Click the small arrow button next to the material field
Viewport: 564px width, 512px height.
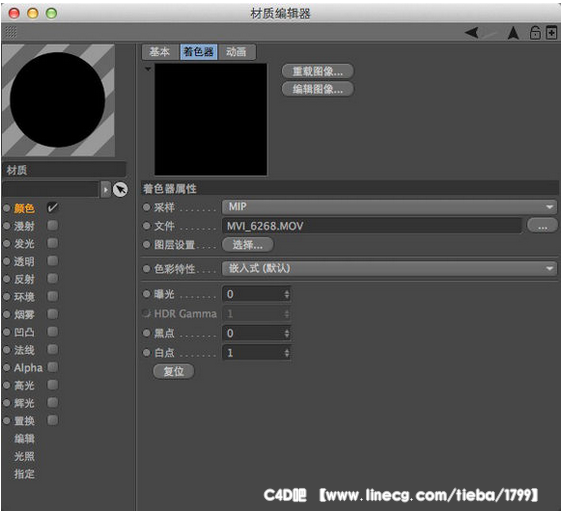[x=105, y=189]
